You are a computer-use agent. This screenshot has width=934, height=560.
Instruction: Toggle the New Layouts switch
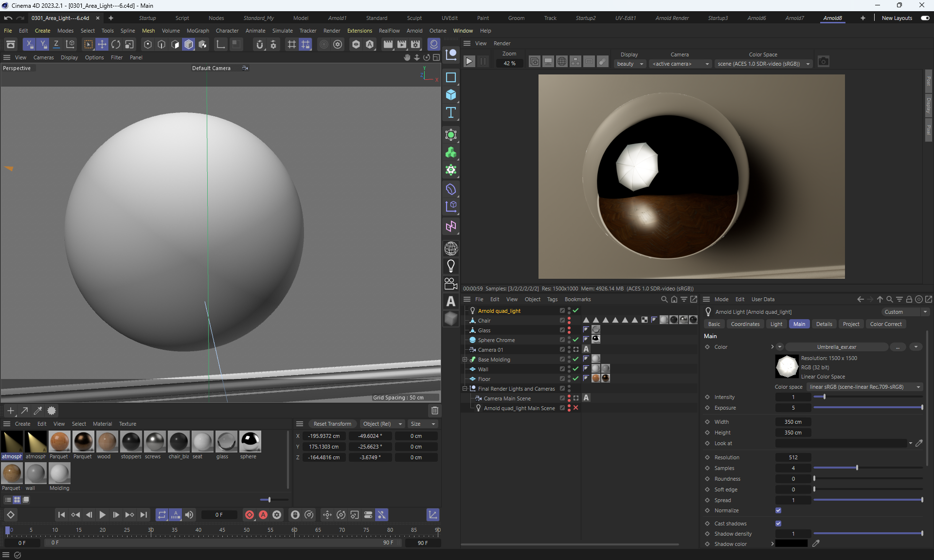point(925,18)
